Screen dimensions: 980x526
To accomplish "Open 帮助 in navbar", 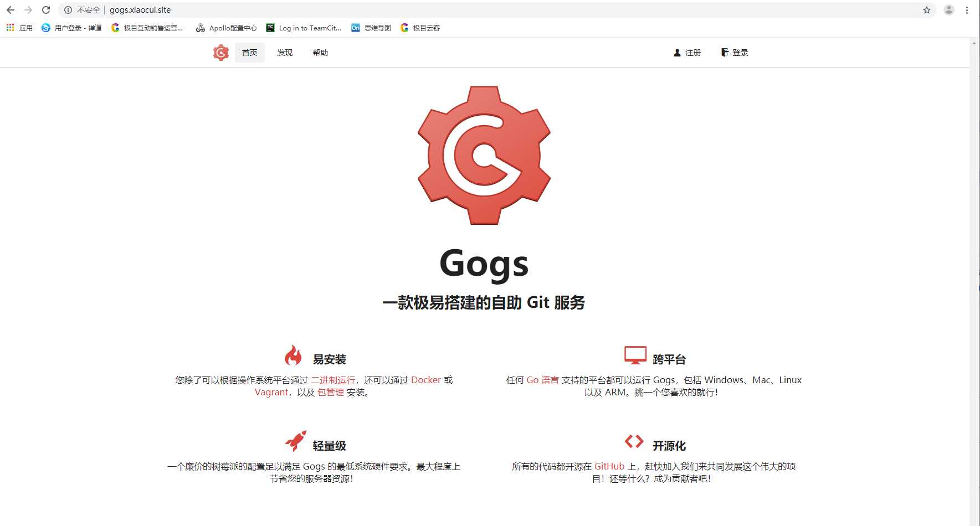I will (320, 53).
